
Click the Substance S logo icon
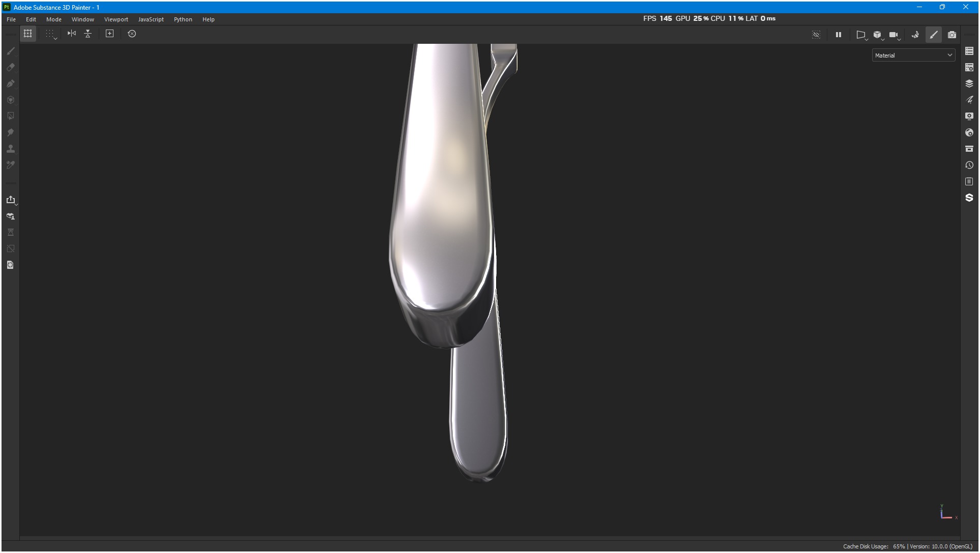(x=969, y=198)
